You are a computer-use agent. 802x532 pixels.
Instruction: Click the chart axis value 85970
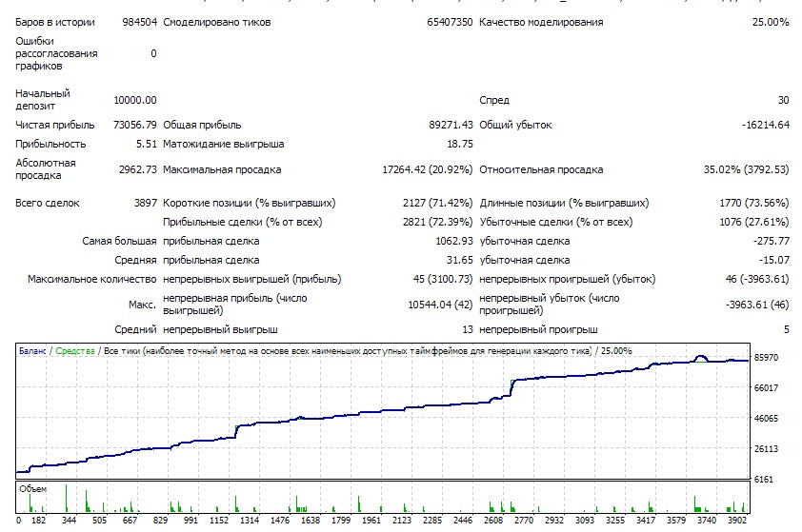[766, 358]
